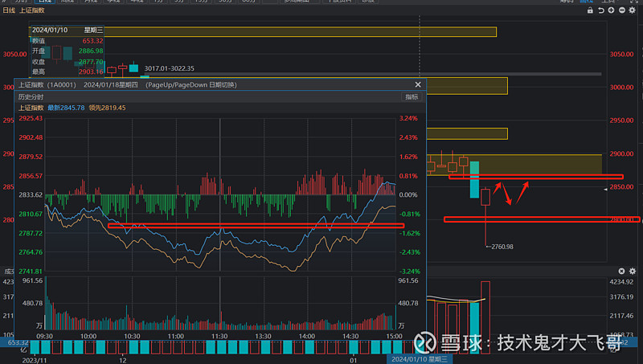Image resolution: width=643 pixels, height=364 pixels.
Task: Open volume sub-panel settings gear
Action: (633, 271)
